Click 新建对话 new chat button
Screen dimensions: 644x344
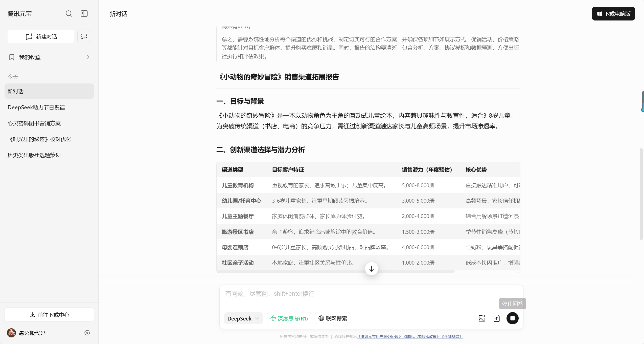coord(41,36)
